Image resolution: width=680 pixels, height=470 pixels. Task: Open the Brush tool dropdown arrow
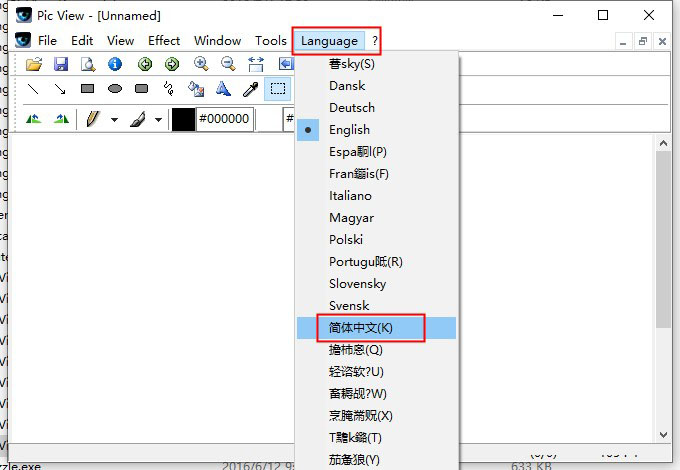click(x=159, y=119)
